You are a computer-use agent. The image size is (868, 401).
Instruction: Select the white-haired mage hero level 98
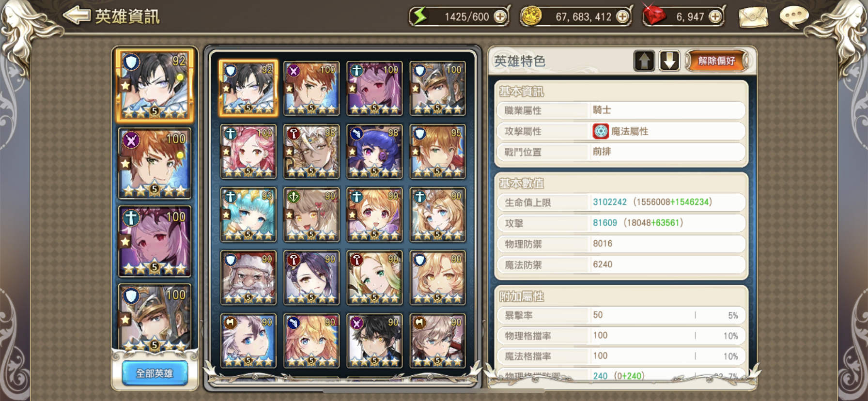pyautogui.click(x=311, y=152)
